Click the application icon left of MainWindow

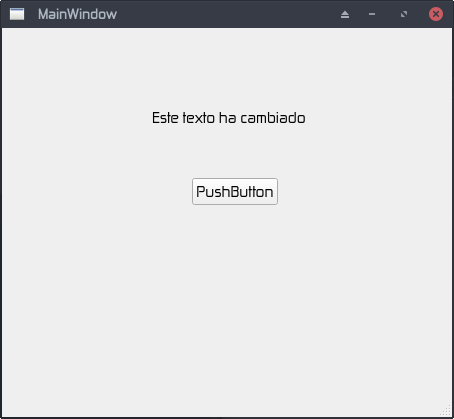click(17, 14)
